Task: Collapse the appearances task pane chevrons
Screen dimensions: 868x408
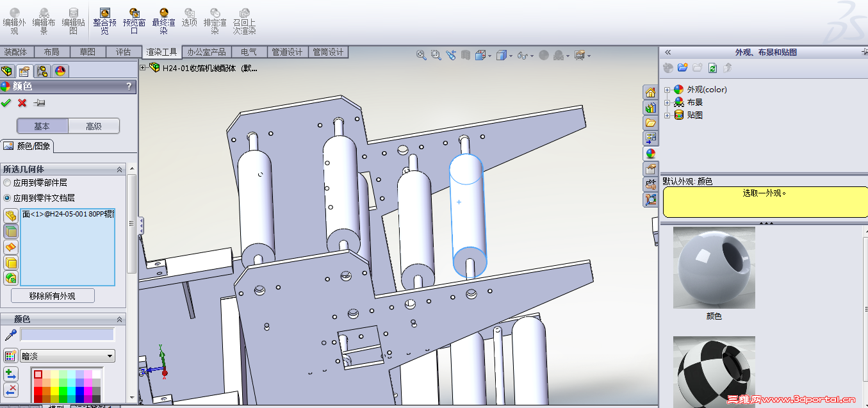Action: 667,53
